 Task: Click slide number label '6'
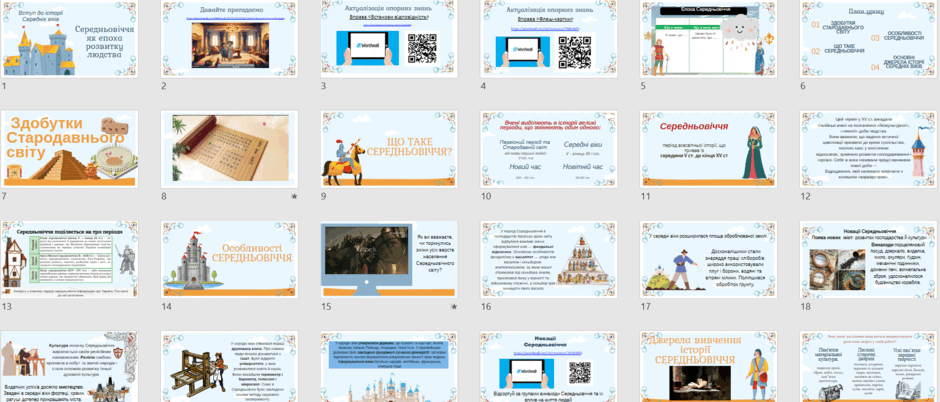(x=803, y=86)
